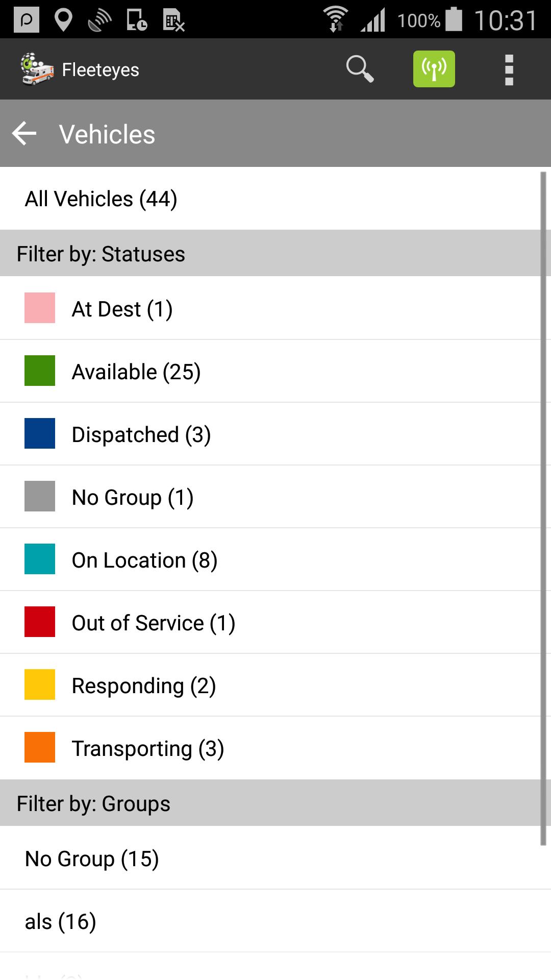
Task: Tap the location pin status icon
Action: [x=63, y=20]
